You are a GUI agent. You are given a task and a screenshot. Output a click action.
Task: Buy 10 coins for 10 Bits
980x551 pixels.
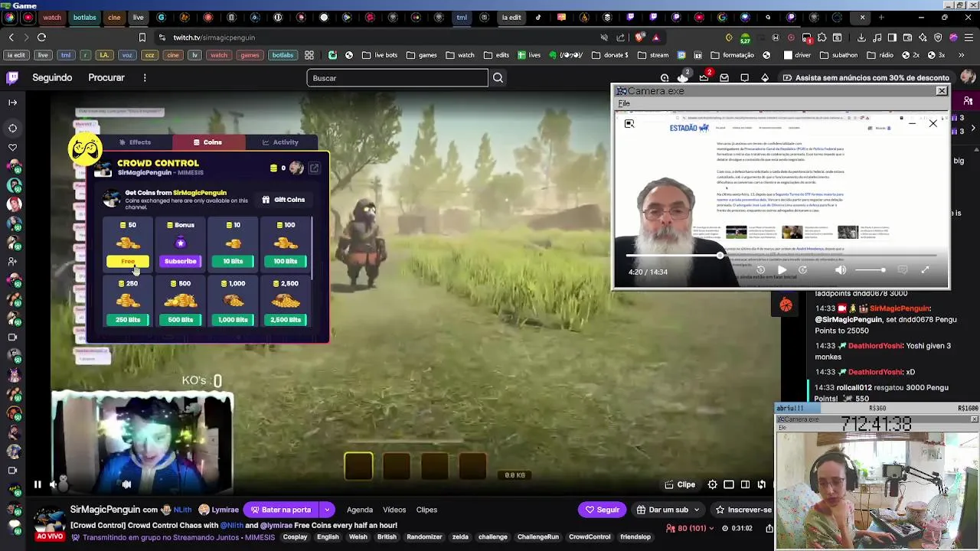(x=233, y=261)
